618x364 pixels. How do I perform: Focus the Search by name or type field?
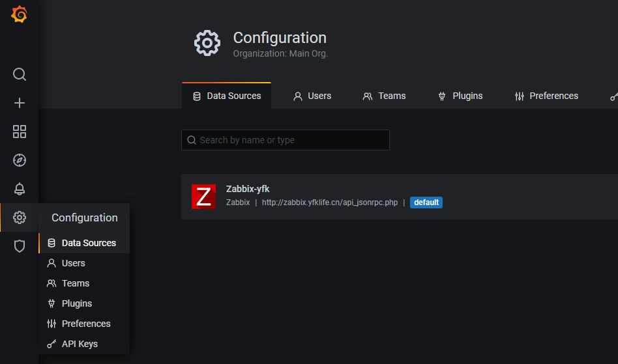coord(286,140)
